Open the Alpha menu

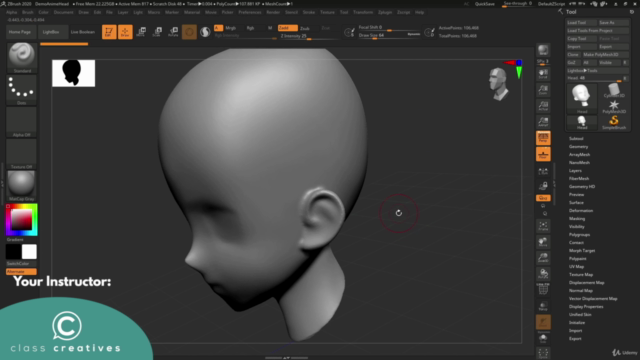12,12
